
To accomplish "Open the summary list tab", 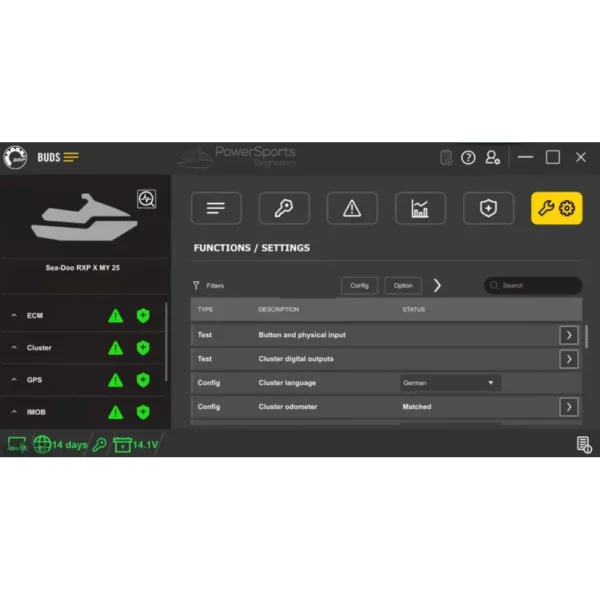I will 216,208.
